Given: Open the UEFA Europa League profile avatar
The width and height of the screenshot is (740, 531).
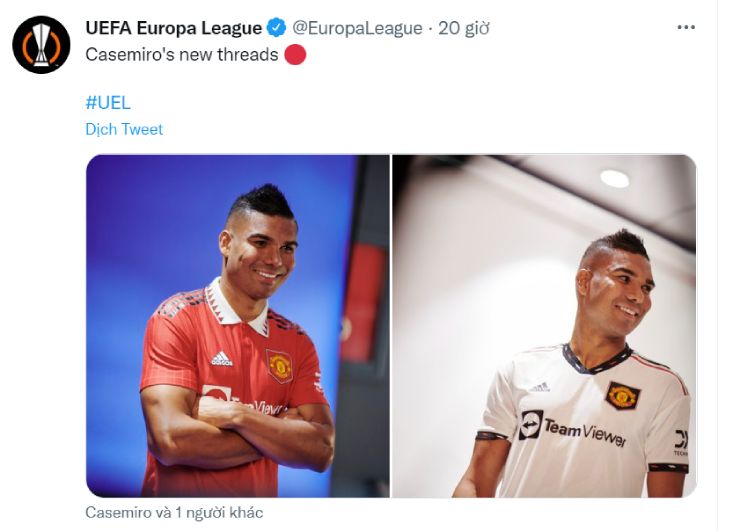Looking at the screenshot, I should [41, 45].
